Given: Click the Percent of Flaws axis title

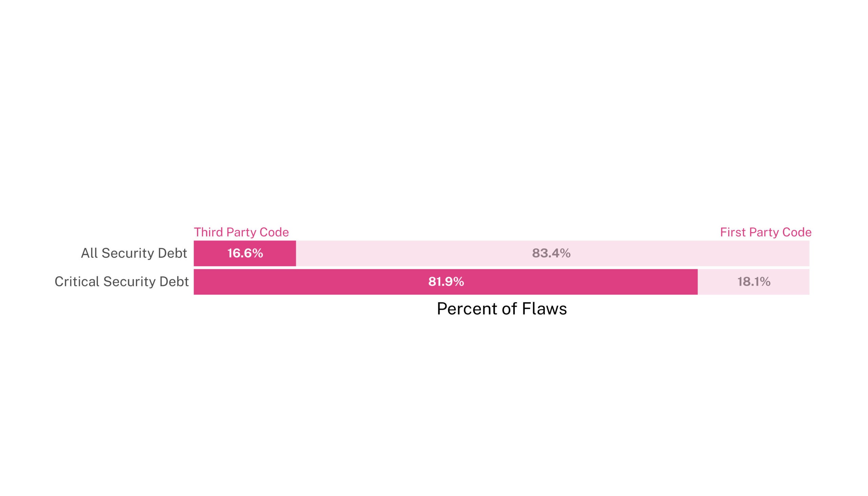Looking at the screenshot, I should pos(501,309).
